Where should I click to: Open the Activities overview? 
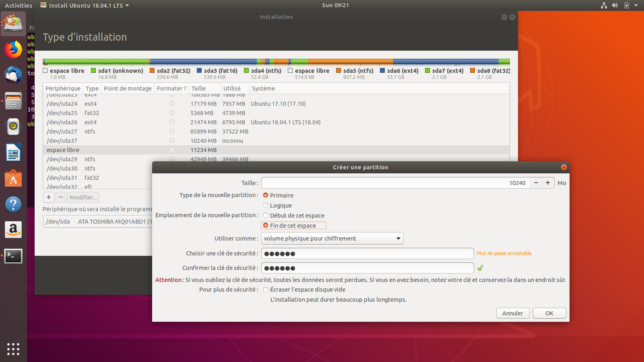click(19, 6)
